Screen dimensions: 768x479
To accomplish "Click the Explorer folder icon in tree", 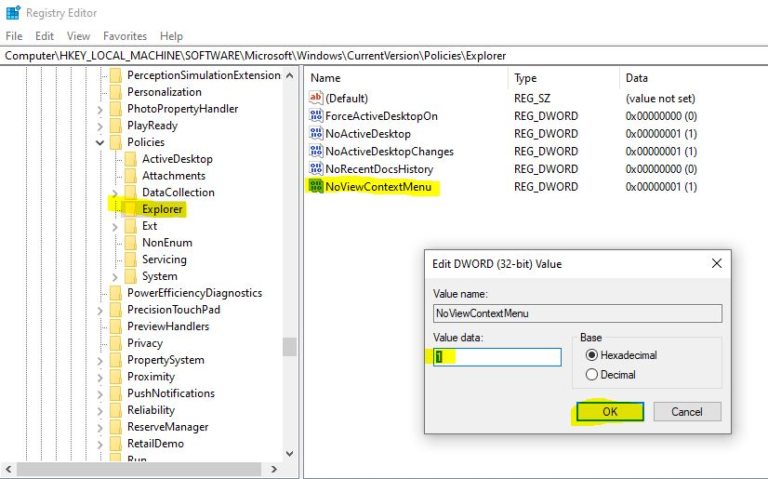I will tap(130, 209).
